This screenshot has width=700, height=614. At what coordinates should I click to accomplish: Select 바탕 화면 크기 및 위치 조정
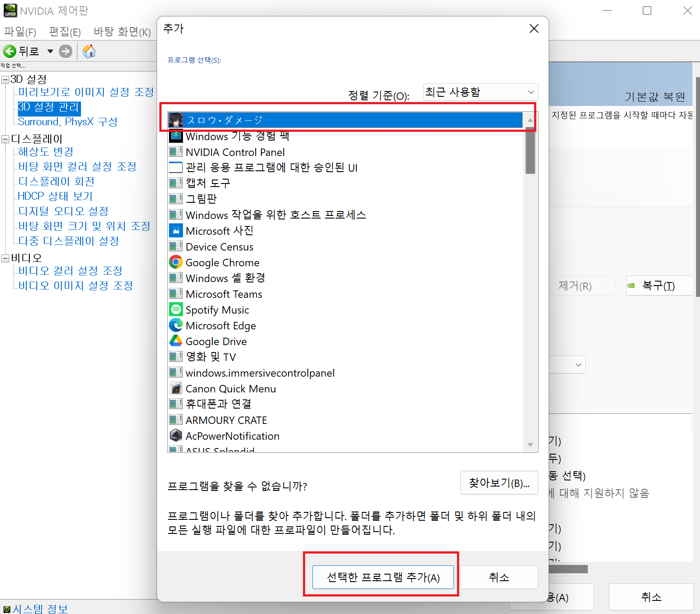click(84, 226)
